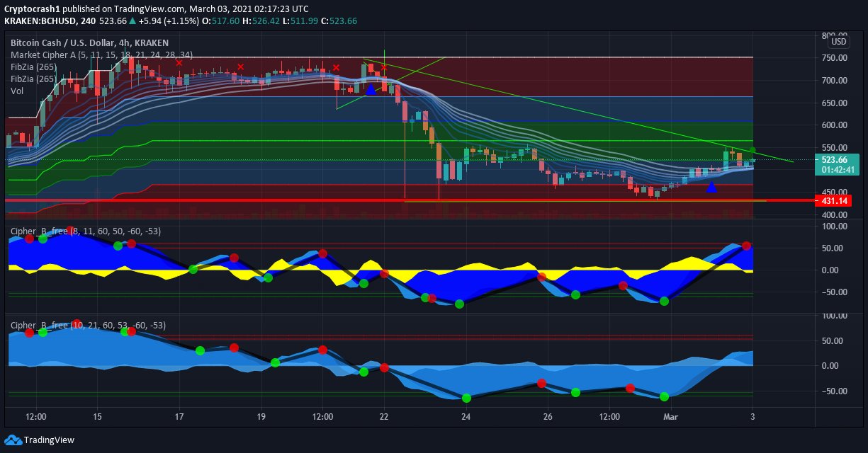868x453 pixels.
Task: Click the date label 15 on time axis
Action: 97,416
